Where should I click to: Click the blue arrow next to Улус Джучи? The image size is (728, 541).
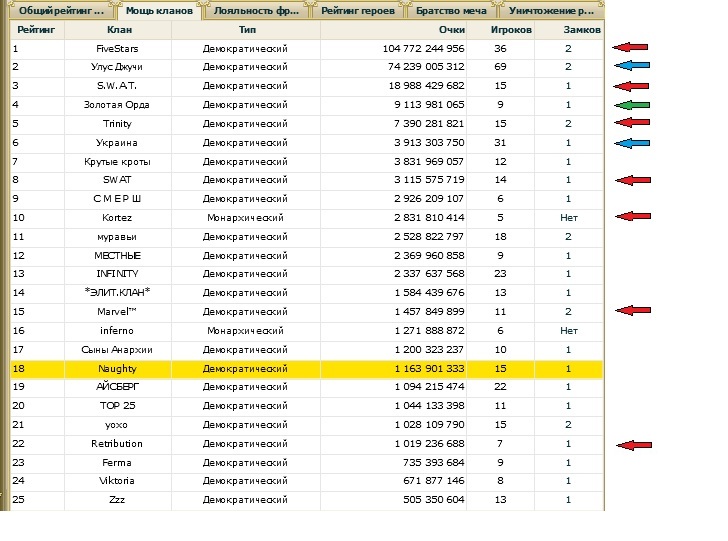[630, 67]
